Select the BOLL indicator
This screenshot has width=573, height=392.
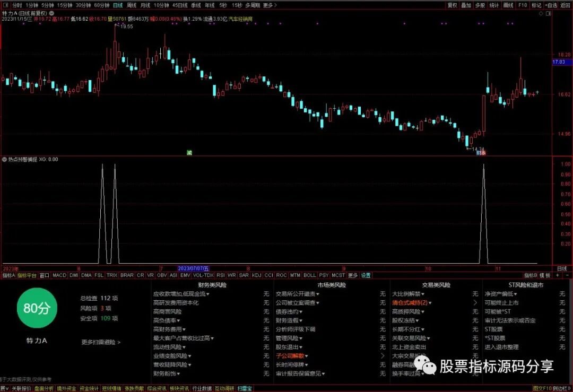(309, 275)
